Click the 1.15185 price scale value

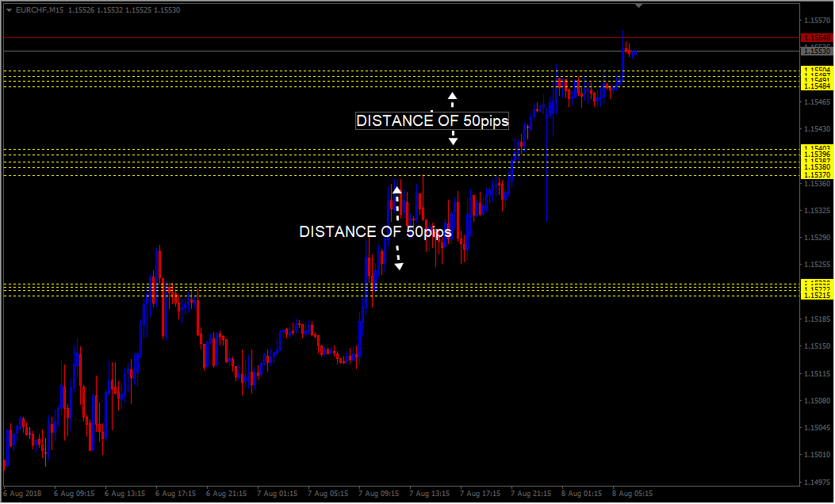coord(818,319)
